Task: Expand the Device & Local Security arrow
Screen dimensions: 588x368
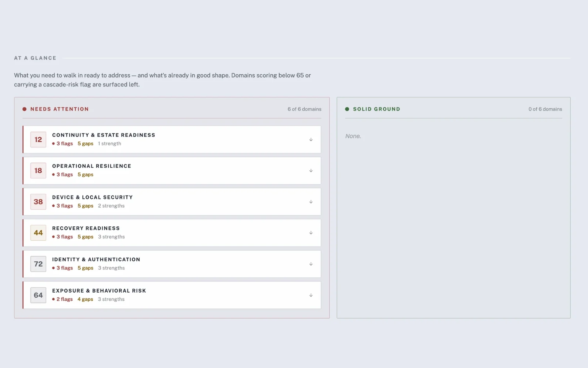Action: pos(311,202)
